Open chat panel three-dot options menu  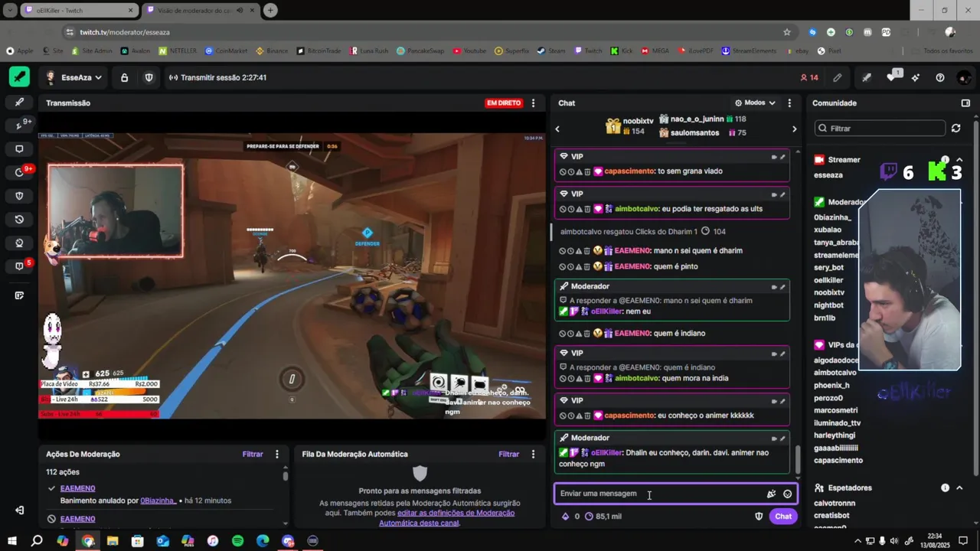(789, 103)
